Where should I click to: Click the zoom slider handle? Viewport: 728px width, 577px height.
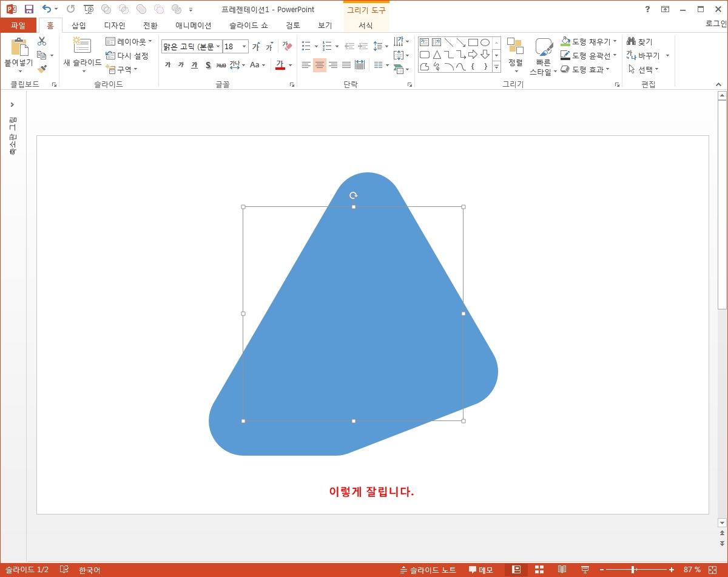633,570
